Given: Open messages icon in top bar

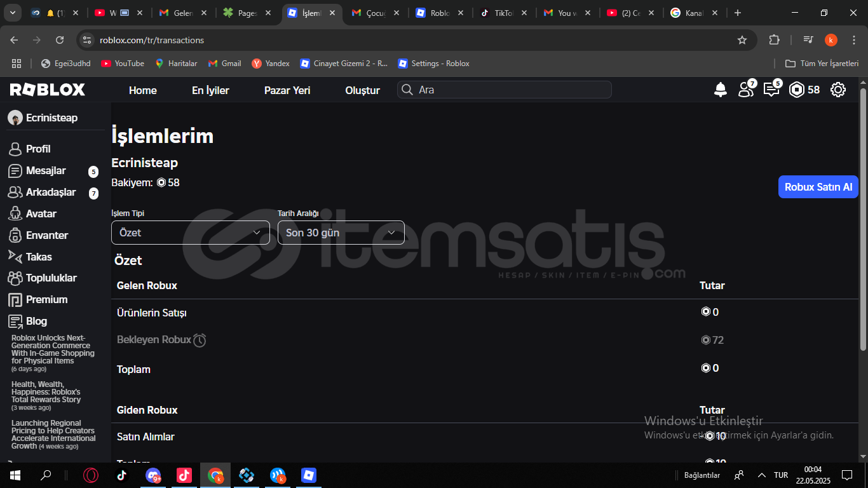Looking at the screenshot, I should click(x=771, y=89).
